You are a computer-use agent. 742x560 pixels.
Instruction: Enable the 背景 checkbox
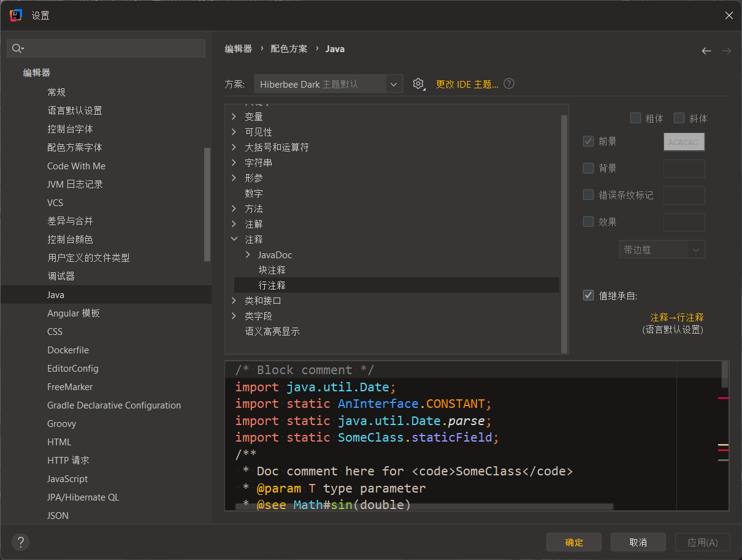tap(588, 168)
